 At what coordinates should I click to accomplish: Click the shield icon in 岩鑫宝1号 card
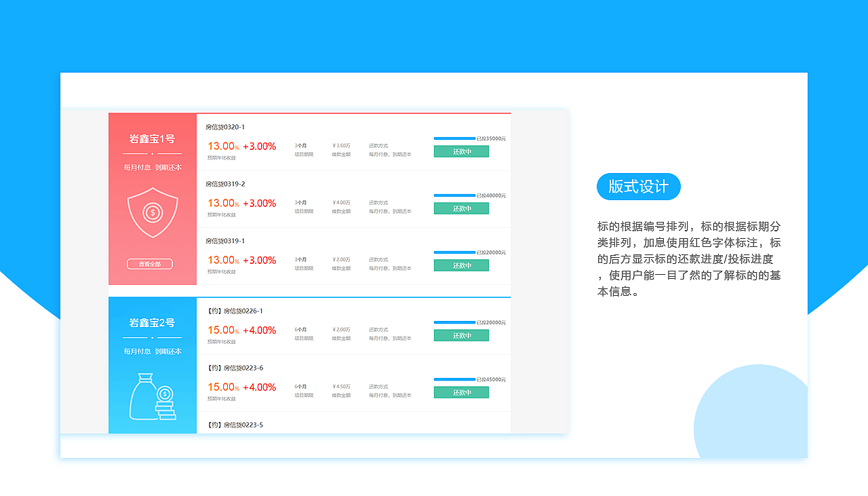pyautogui.click(x=153, y=213)
